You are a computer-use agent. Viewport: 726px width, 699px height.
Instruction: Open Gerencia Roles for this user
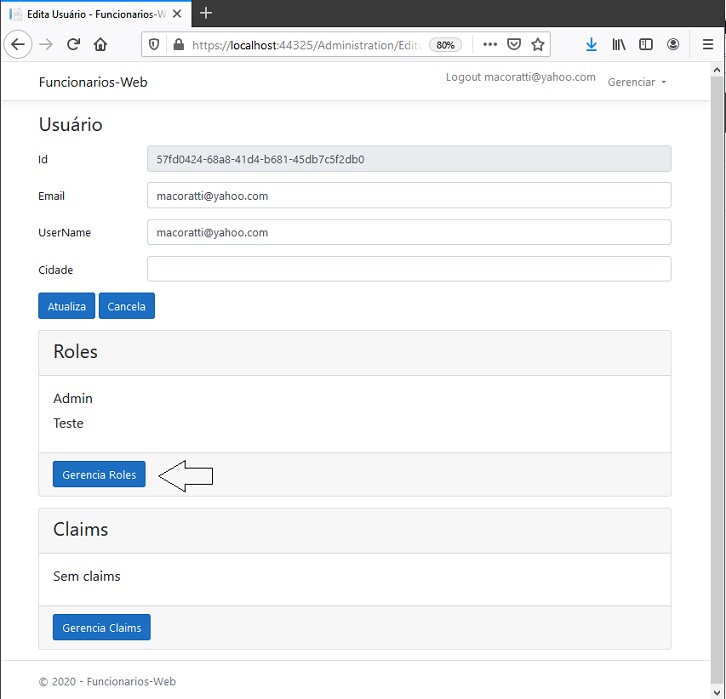point(99,474)
